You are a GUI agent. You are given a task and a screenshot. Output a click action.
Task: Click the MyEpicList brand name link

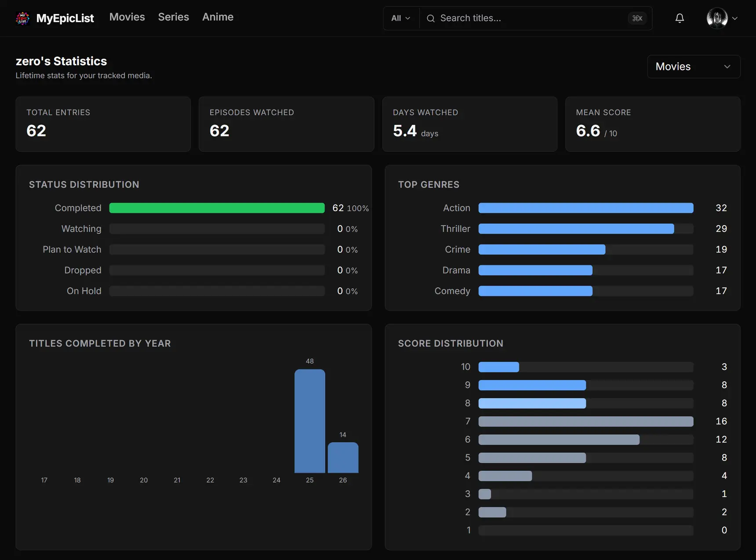65,18
